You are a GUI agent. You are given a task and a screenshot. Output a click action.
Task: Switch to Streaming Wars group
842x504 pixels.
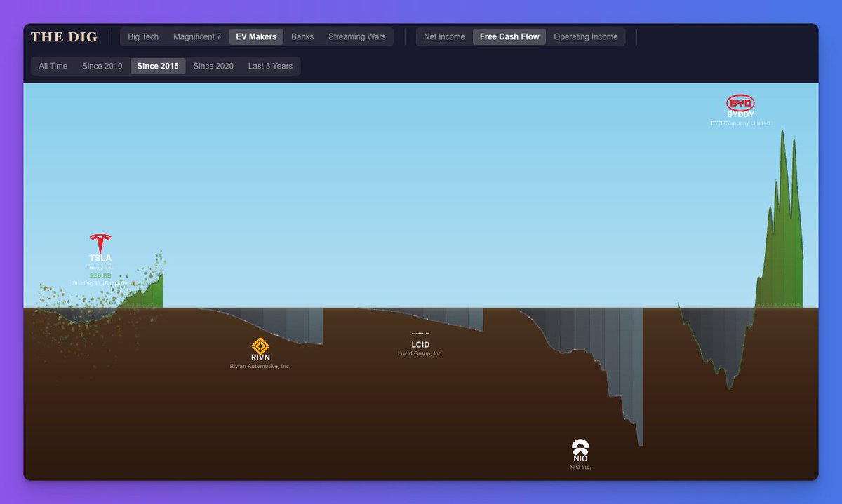[x=357, y=36]
